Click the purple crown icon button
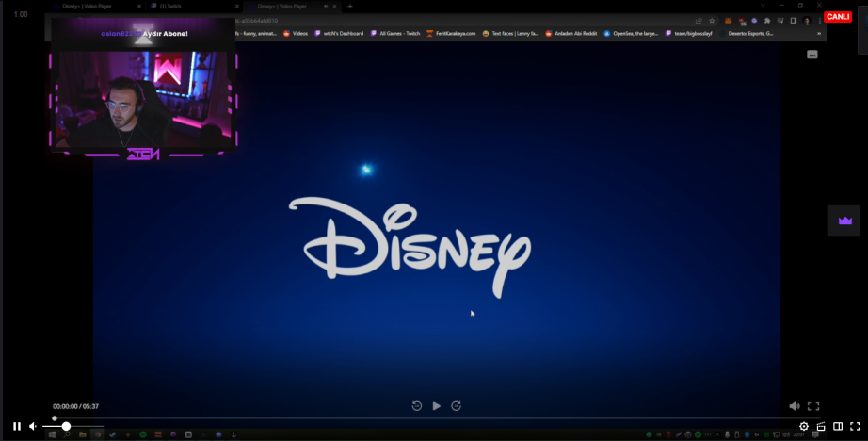Screen dimensions: 868x441 [844, 220]
